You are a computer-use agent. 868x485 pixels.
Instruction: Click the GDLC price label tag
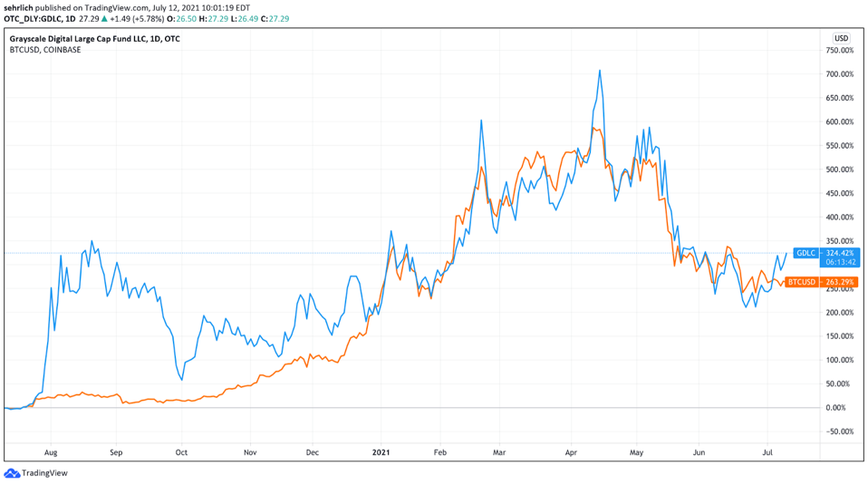click(806, 253)
